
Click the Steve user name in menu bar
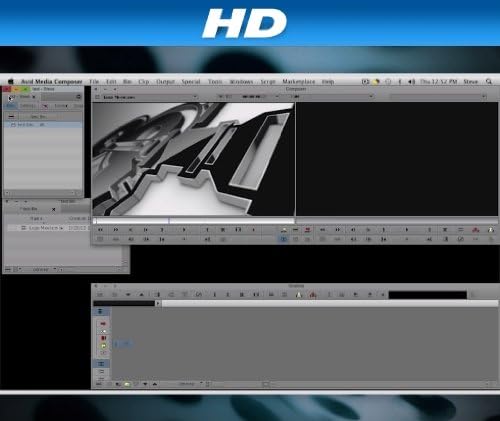pos(470,81)
